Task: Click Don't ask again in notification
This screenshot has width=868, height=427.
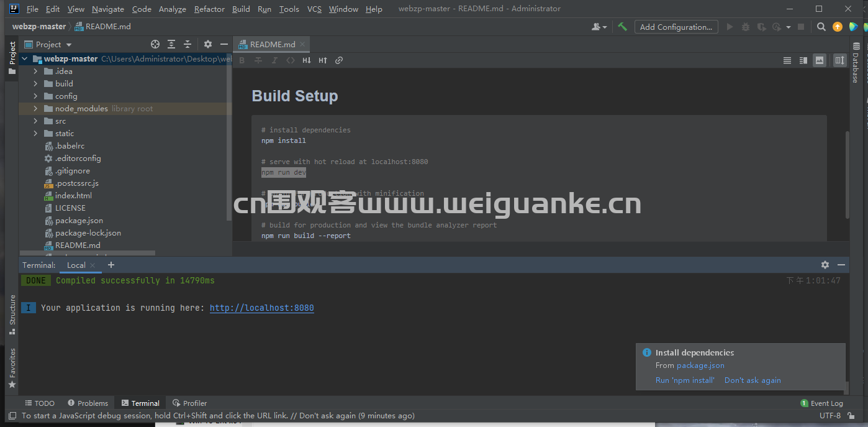Action: click(x=753, y=380)
